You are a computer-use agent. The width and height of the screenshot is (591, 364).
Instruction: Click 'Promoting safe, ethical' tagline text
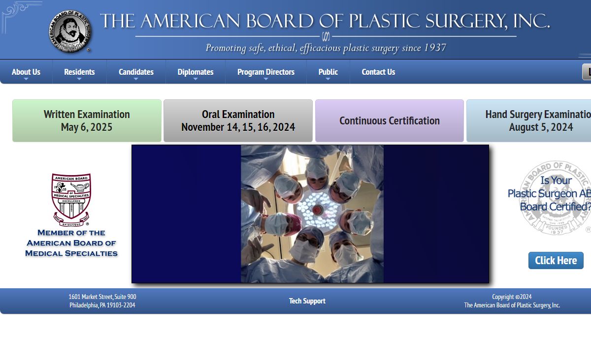tap(326, 48)
